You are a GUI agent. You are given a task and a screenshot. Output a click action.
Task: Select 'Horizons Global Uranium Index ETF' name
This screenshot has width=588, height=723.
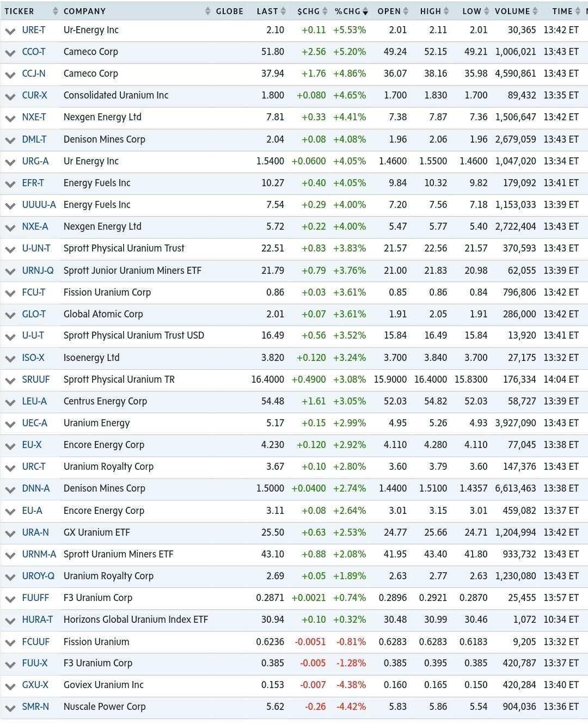[136, 620]
